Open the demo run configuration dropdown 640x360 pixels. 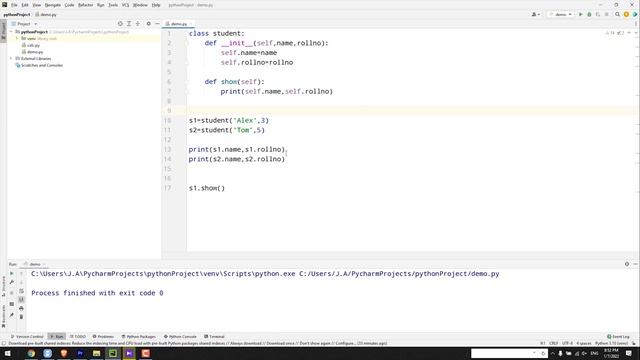pyautogui.click(x=560, y=14)
